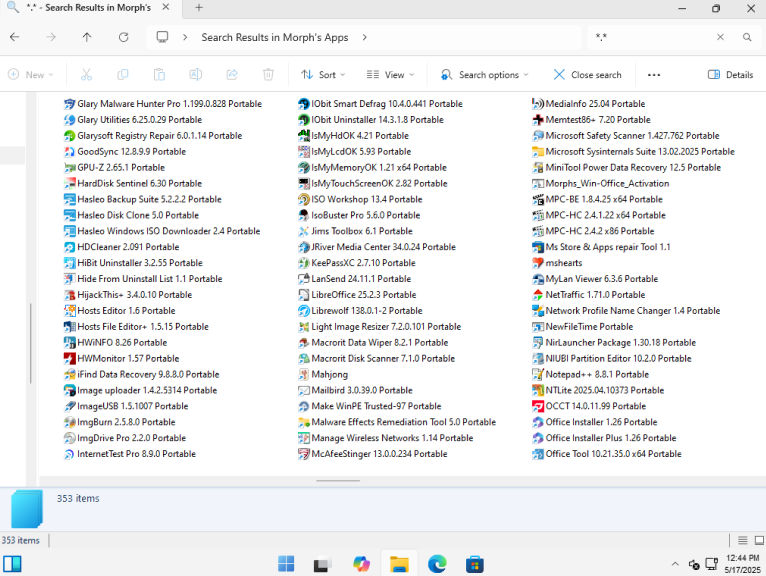The width and height of the screenshot is (766, 576).
Task: Select NIUBI Partition Editor 10.2.0 Portable
Action: coord(612,359)
